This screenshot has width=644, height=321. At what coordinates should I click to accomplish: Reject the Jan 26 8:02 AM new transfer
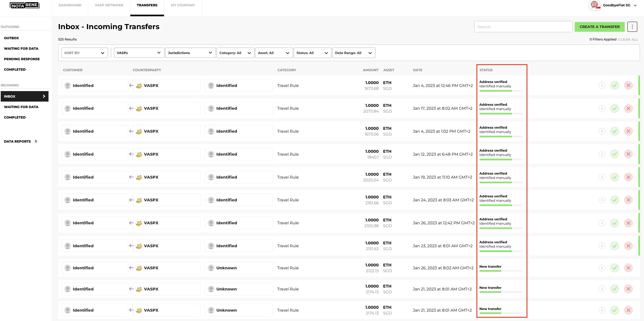[628, 268]
